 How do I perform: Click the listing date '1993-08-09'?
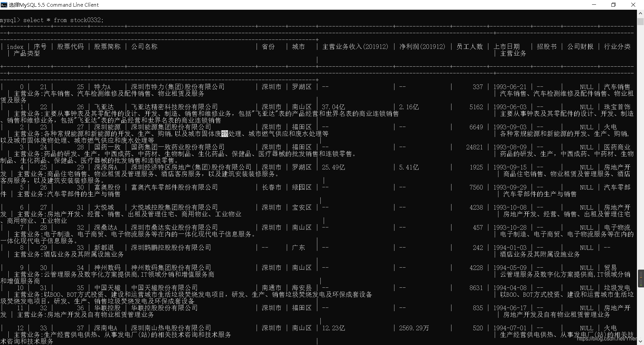click(x=510, y=147)
